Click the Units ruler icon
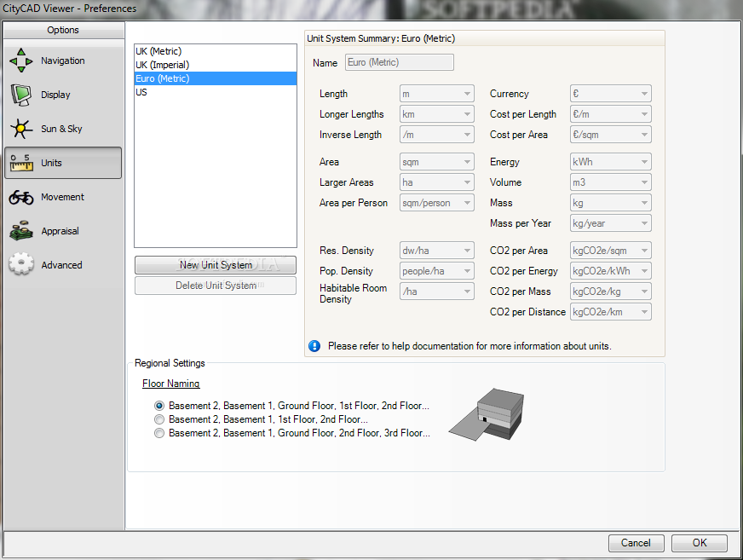743x560 pixels. (21, 163)
